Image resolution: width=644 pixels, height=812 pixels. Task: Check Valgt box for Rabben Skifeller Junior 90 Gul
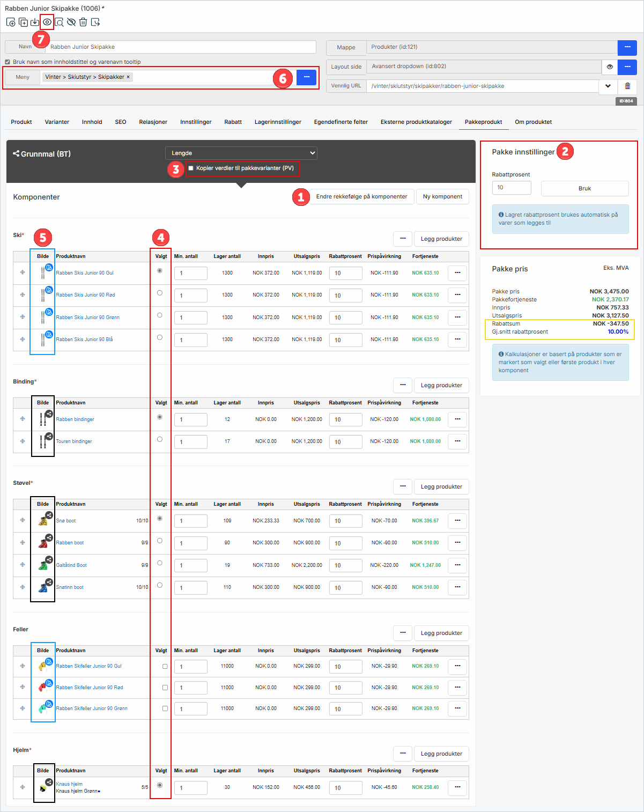[x=165, y=666]
